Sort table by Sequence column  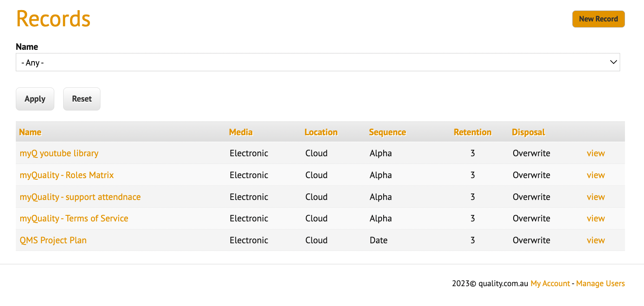(387, 132)
